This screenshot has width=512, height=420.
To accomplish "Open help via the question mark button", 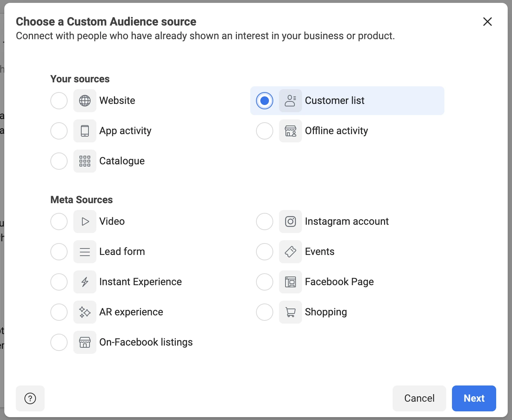I will (30, 398).
